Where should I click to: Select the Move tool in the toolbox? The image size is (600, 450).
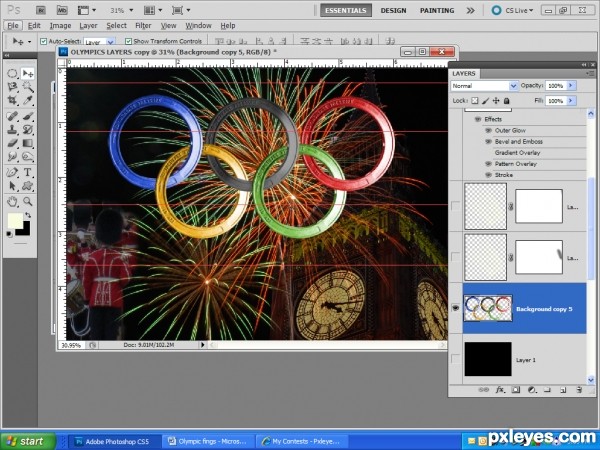[x=28, y=73]
